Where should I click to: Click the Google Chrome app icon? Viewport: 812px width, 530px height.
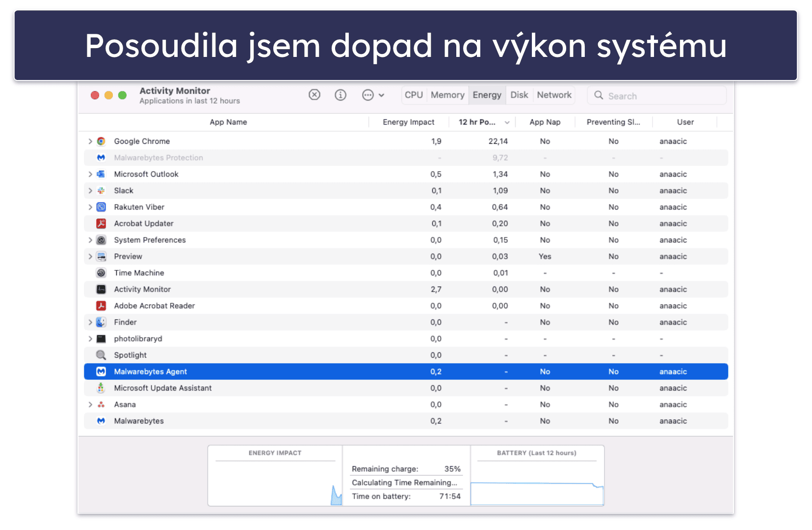[101, 141]
